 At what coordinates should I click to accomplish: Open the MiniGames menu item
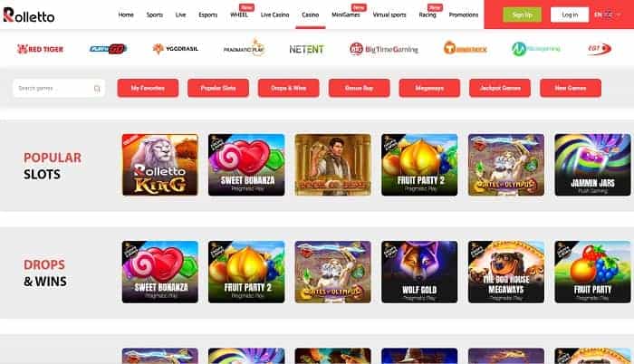346,15
